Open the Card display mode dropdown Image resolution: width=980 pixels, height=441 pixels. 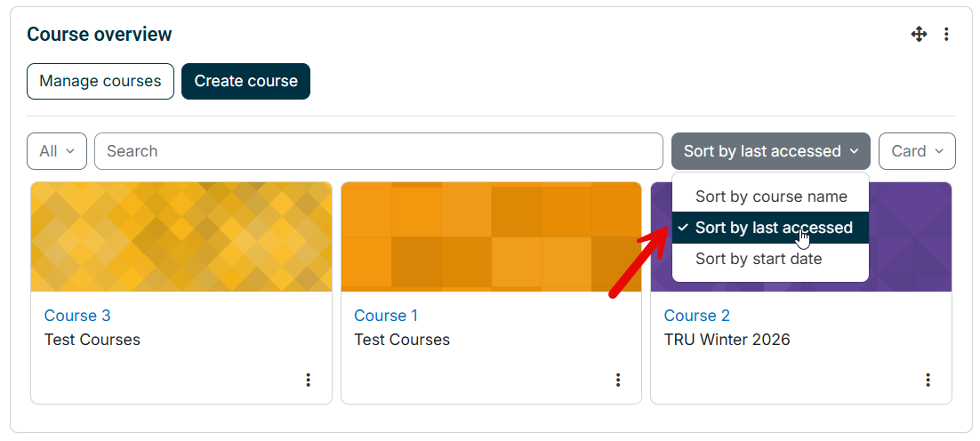point(917,151)
